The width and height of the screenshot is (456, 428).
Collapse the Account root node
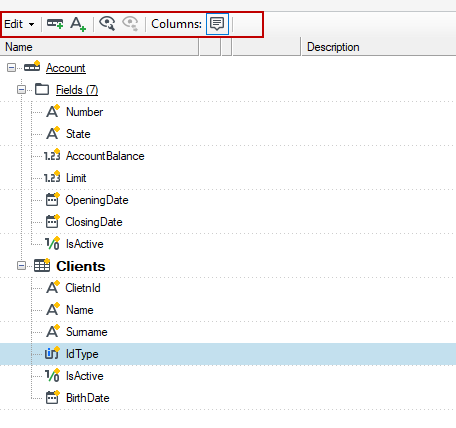[11, 68]
